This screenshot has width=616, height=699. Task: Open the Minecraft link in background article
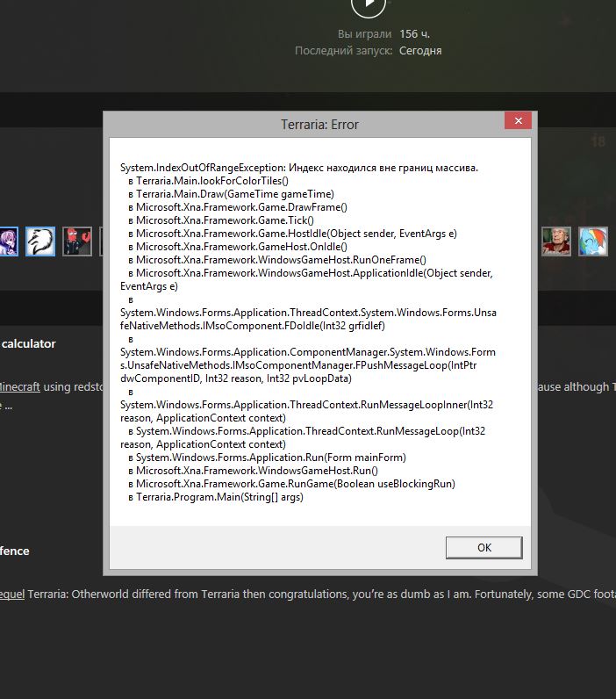point(19,386)
